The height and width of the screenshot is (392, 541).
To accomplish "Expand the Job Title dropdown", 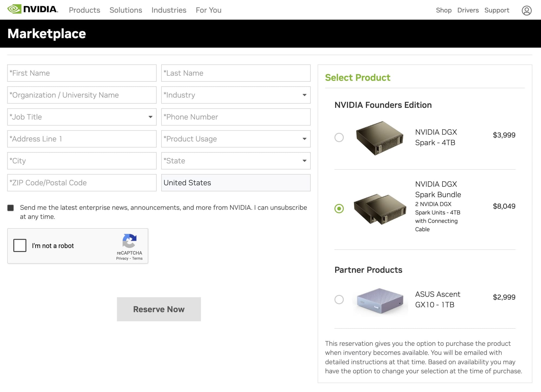I will pos(82,117).
